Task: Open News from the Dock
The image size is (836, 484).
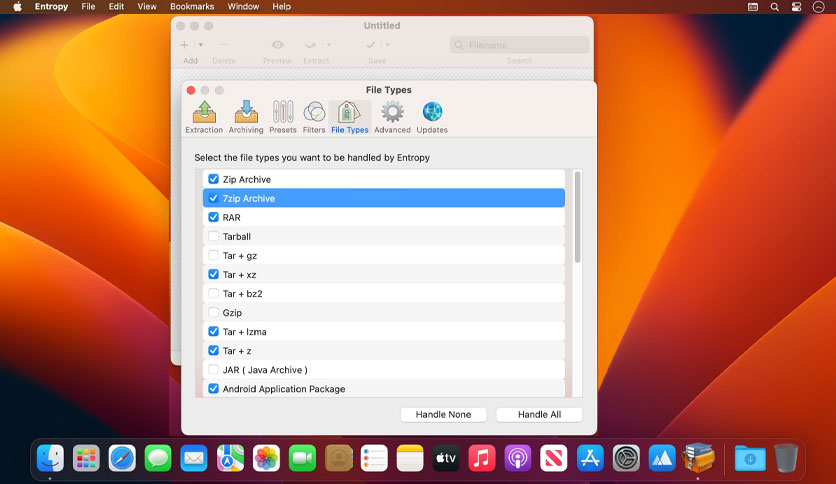Action: [553, 458]
